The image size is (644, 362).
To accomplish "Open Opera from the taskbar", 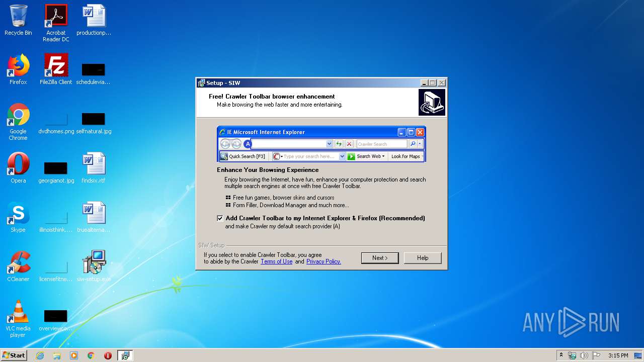I will tap(108, 355).
